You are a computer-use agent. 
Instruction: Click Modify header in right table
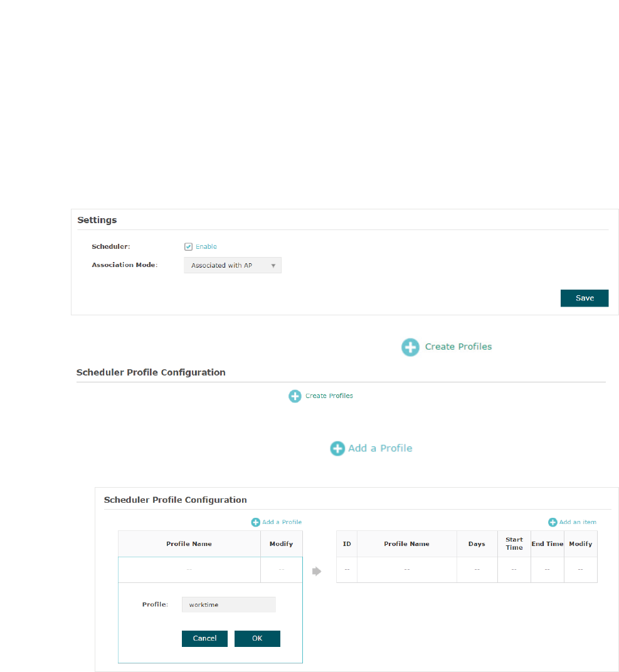coord(580,544)
